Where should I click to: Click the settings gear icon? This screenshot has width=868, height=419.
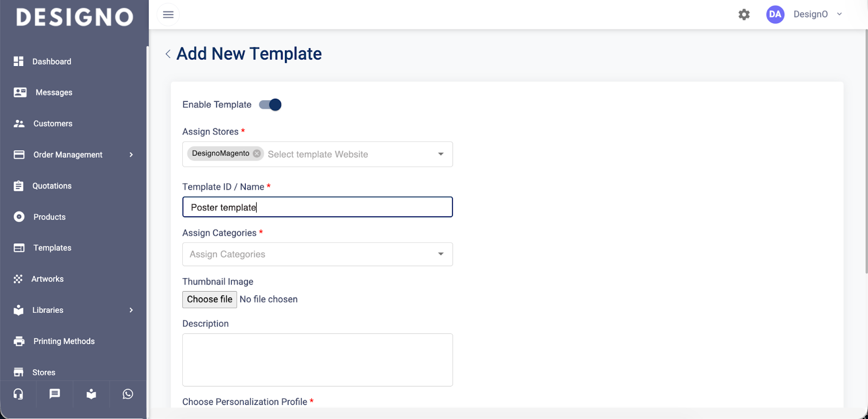(744, 15)
